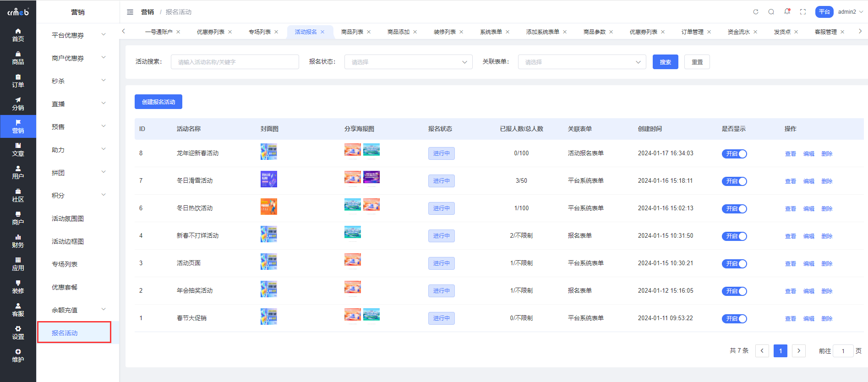The height and width of the screenshot is (382, 868).
Task: Open 报名活动 menu item
Action: pyautogui.click(x=65, y=333)
